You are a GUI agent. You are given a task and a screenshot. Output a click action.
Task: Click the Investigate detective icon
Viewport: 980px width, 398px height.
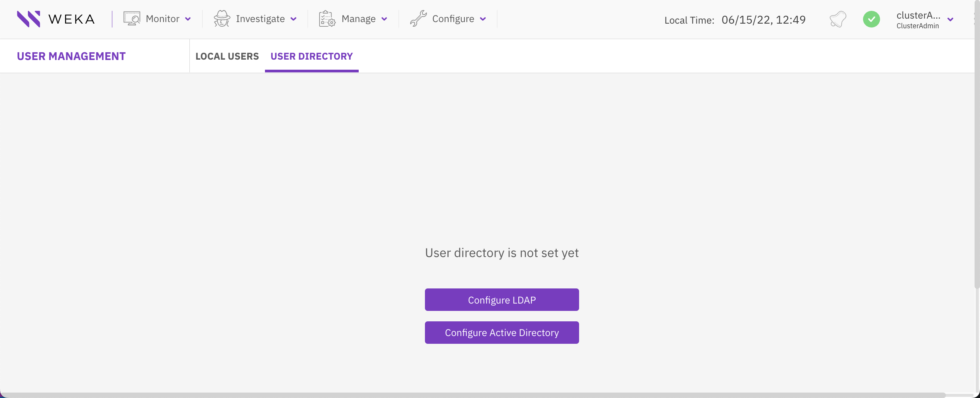click(222, 18)
